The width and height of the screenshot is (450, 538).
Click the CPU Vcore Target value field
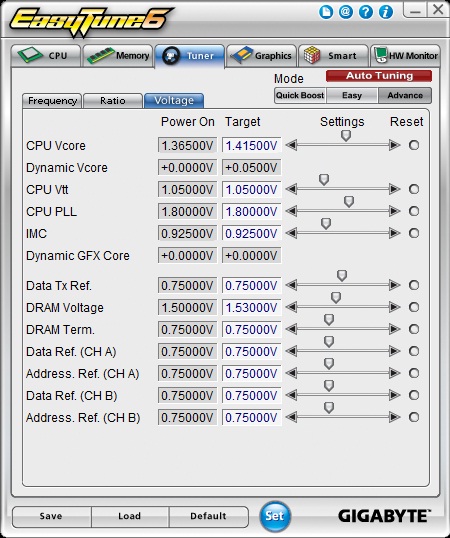pyautogui.click(x=251, y=145)
